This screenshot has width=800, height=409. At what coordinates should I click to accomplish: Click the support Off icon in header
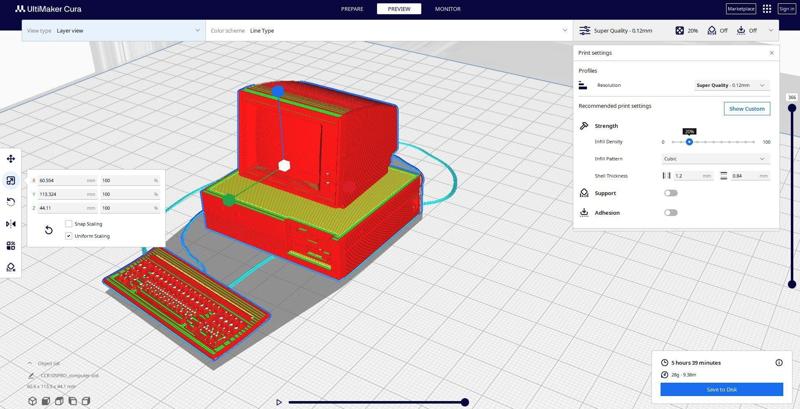pyautogui.click(x=712, y=31)
